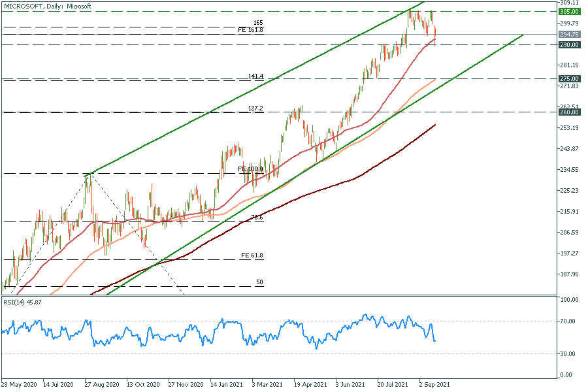
Task: Click the 253.19 price axis label
Action: tap(569, 127)
